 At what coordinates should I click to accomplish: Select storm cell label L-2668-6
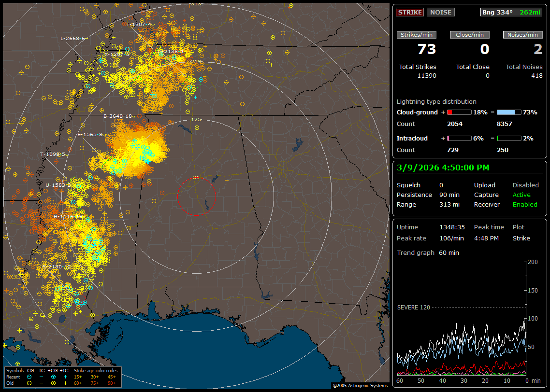[x=73, y=38]
